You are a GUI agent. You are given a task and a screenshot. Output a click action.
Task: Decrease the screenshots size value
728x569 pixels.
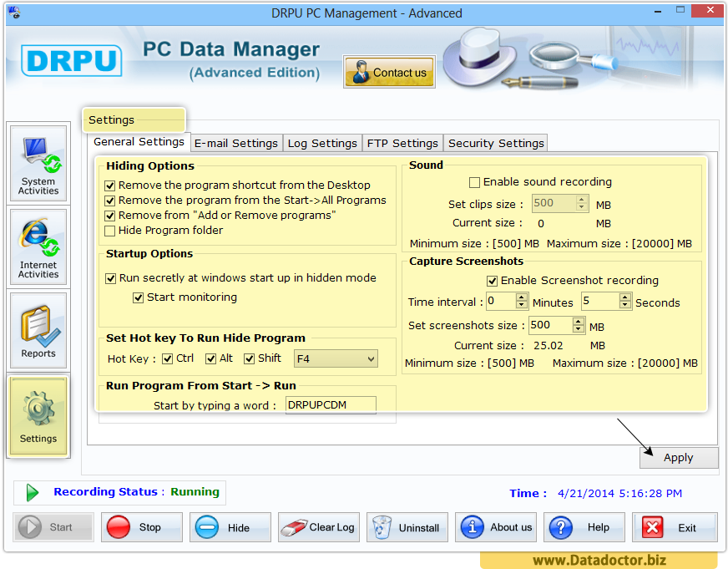(x=578, y=329)
